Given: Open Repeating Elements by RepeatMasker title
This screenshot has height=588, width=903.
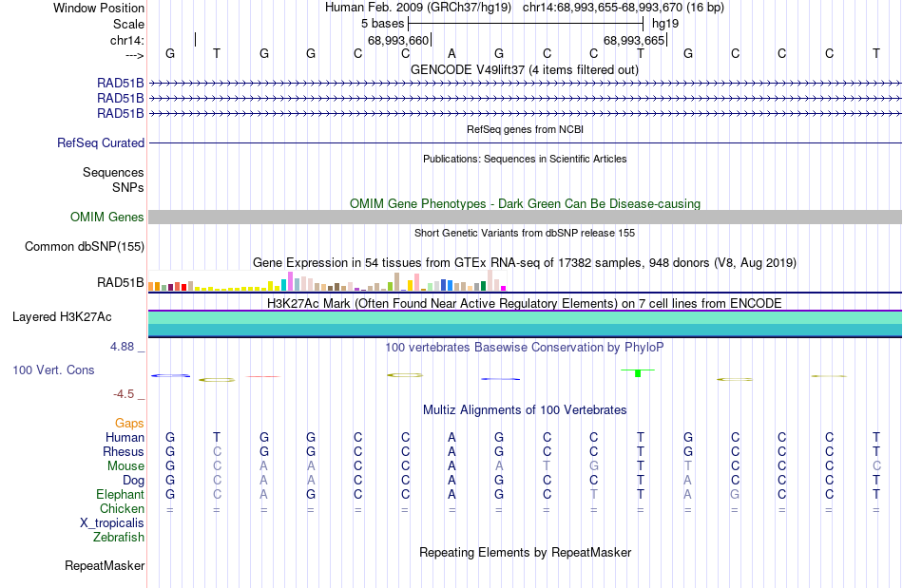Looking at the screenshot, I should coord(525,552).
